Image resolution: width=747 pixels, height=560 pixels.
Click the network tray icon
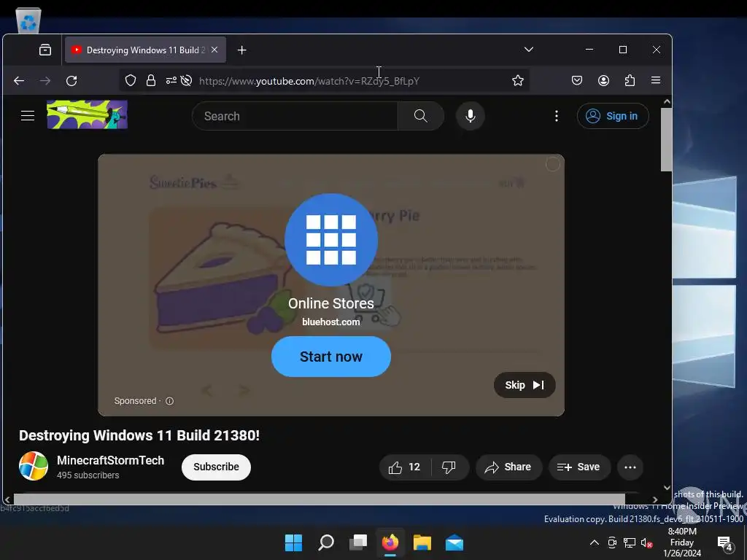630,542
